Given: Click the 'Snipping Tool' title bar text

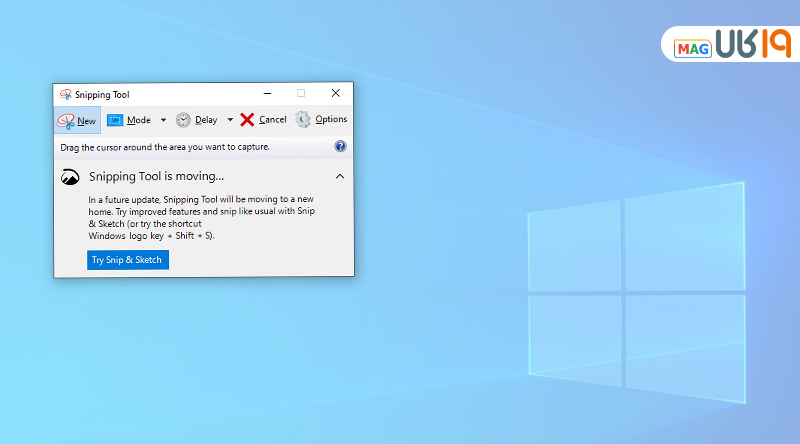Looking at the screenshot, I should point(105,94).
